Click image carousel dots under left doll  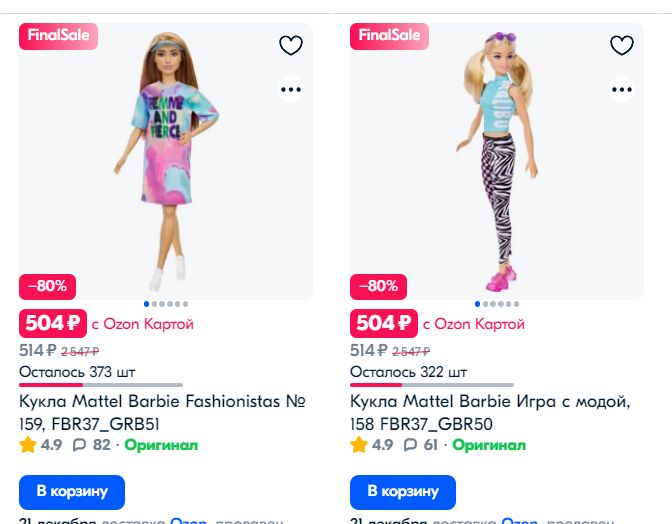pyautogui.click(x=165, y=303)
